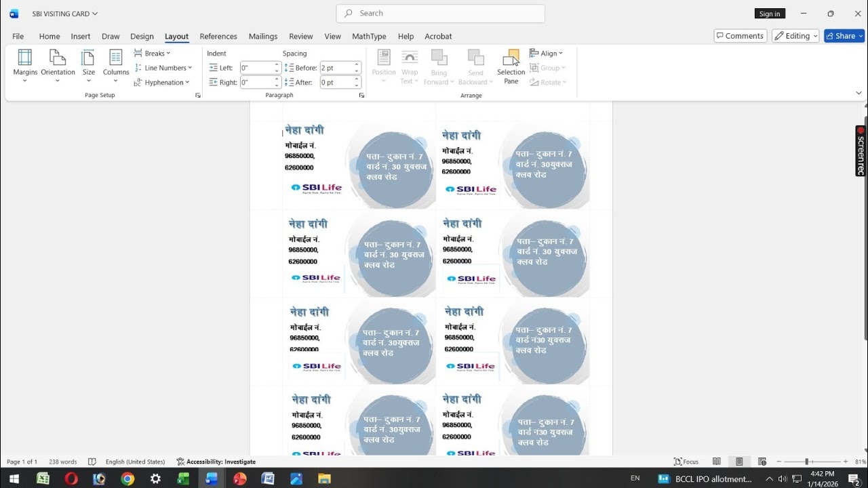The height and width of the screenshot is (488, 868).
Task: Open the Hyphenation dropdown
Action: click(161, 83)
